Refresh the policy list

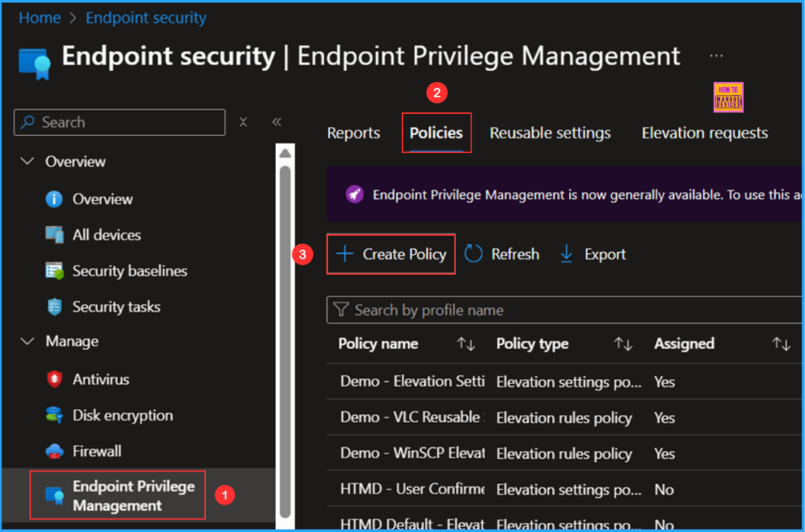pos(502,254)
